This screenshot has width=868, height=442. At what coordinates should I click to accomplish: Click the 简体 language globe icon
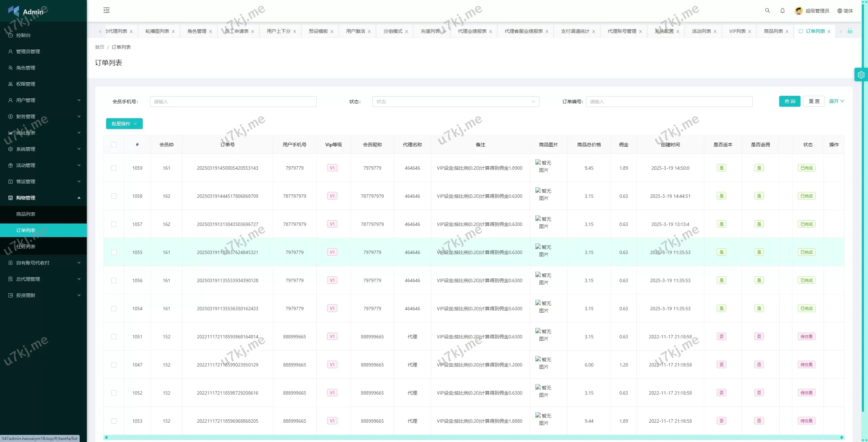tap(840, 11)
